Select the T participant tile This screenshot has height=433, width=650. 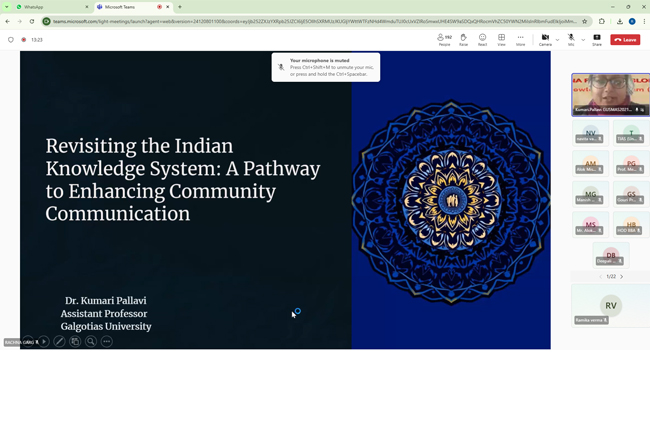point(631,133)
